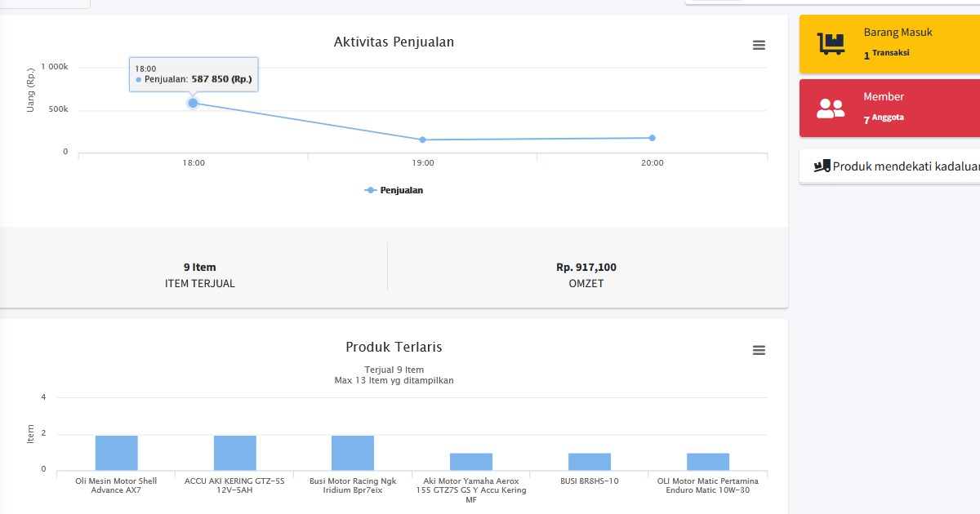Click the Rp. 917,100 omzet figure

click(586, 267)
